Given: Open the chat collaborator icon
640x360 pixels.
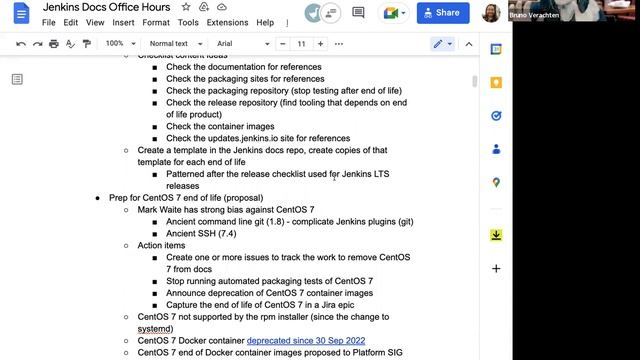Looking at the screenshot, I should 331,13.
